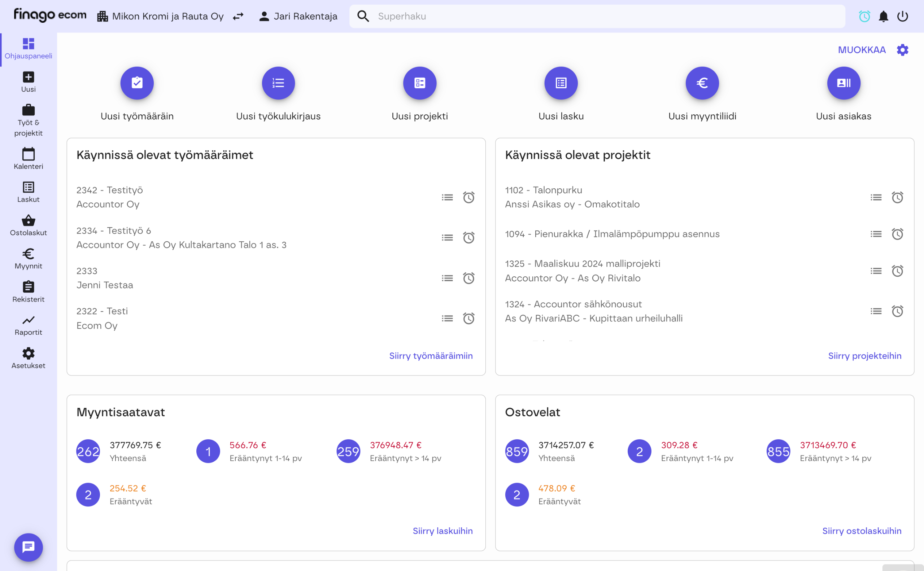Viewport: 924px width, 571px height.
Task: Select Raportit in the sidebar
Action: click(29, 325)
